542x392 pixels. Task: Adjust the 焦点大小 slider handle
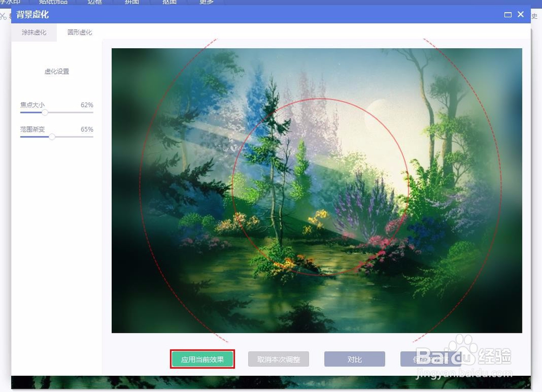pos(45,112)
